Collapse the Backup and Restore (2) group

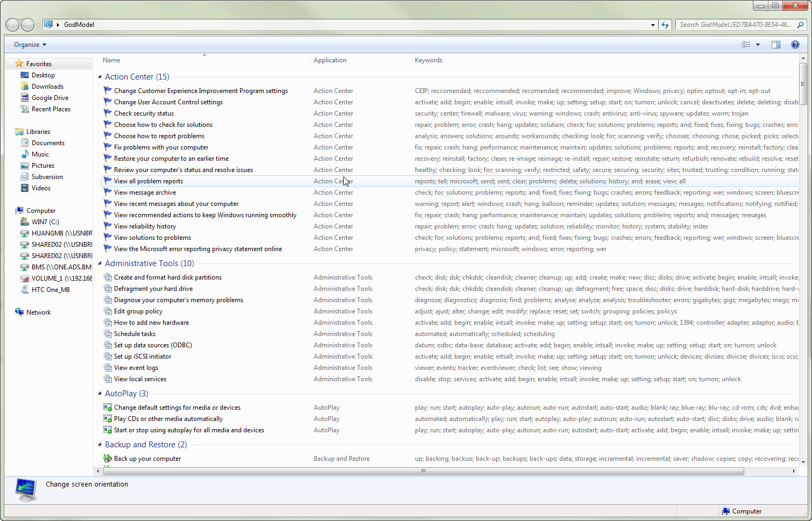pos(100,445)
